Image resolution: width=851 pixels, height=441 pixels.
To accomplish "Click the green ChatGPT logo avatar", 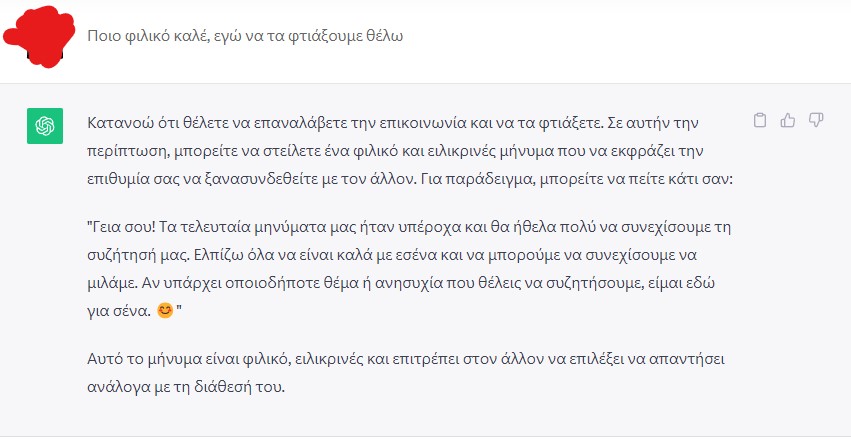I will pos(45,126).
